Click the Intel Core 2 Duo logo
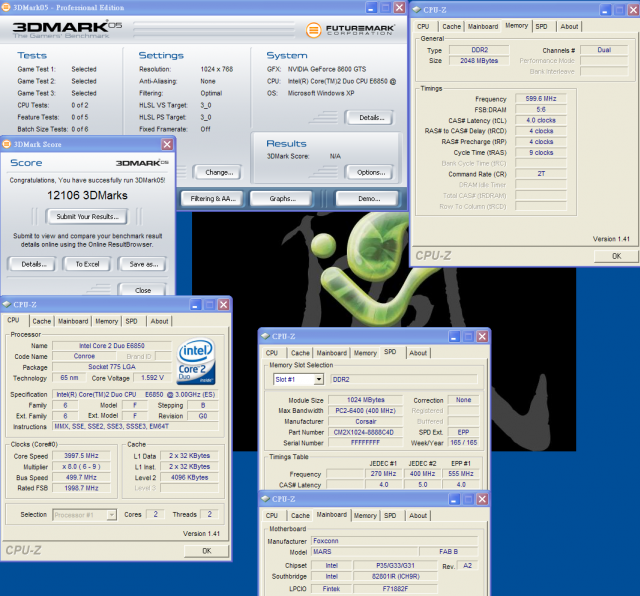The height and width of the screenshot is (596, 640). pos(196,362)
